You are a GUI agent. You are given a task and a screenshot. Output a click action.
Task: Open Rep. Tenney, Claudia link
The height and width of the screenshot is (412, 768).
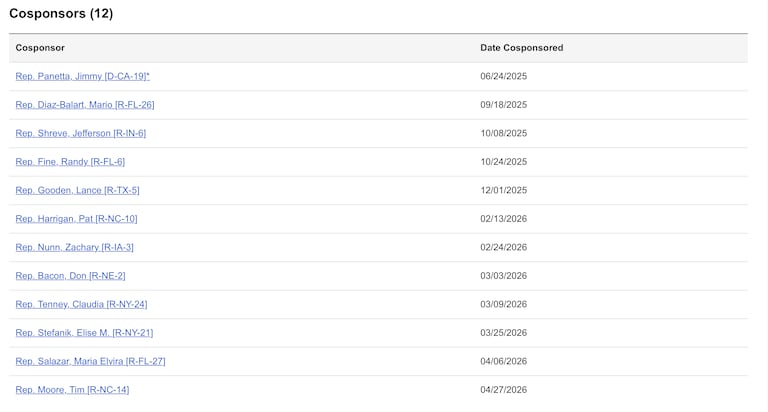pyautogui.click(x=81, y=304)
